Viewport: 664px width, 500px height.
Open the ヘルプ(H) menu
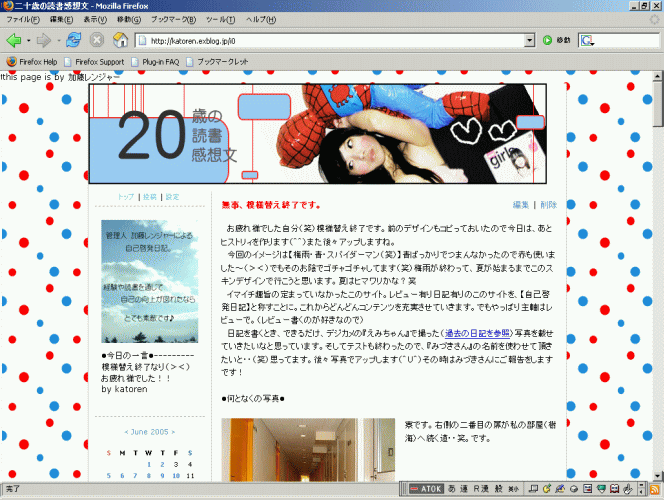[x=261, y=19]
